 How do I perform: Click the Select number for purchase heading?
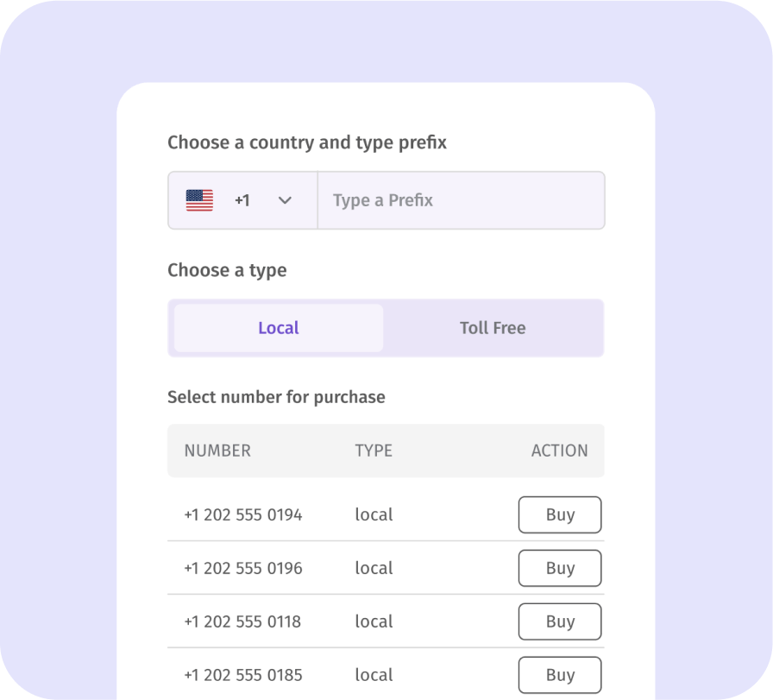(x=276, y=397)
